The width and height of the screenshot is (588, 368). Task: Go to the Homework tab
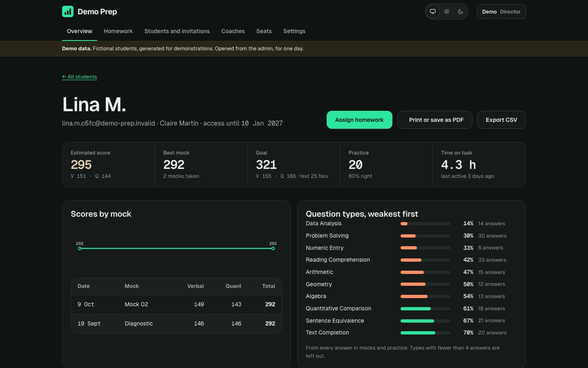[118, 31]
